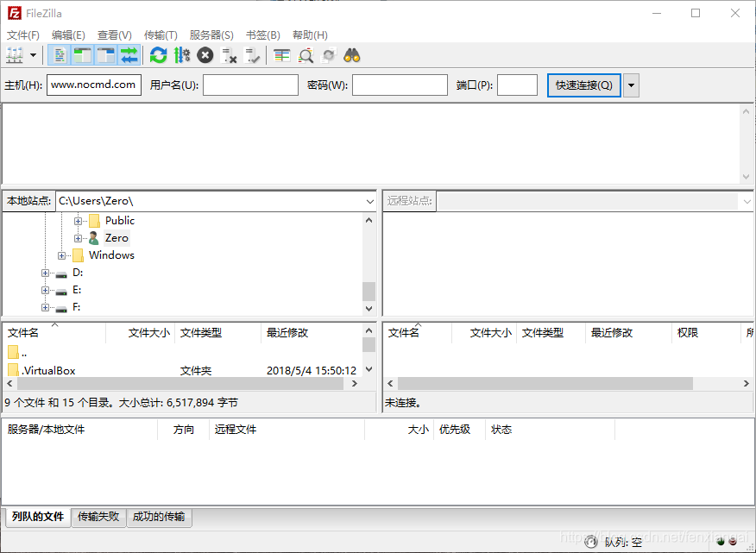Toggle processing of transfer queue
Viewport: 756px width, 553px height.
[x=182, y=55]
